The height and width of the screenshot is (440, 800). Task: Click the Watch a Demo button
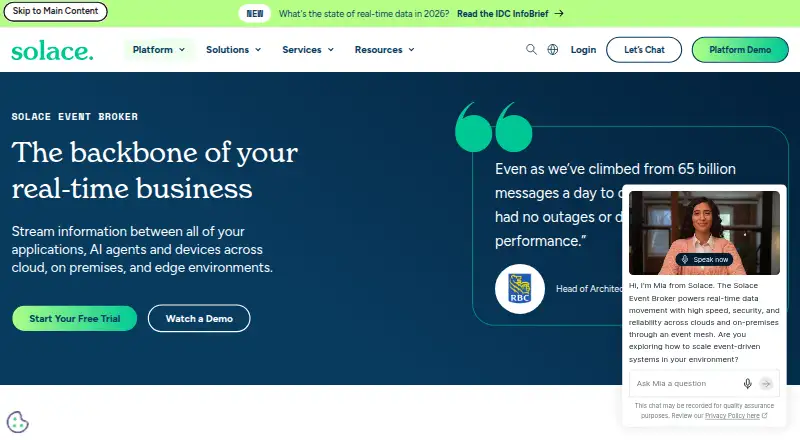coord(199,319)
